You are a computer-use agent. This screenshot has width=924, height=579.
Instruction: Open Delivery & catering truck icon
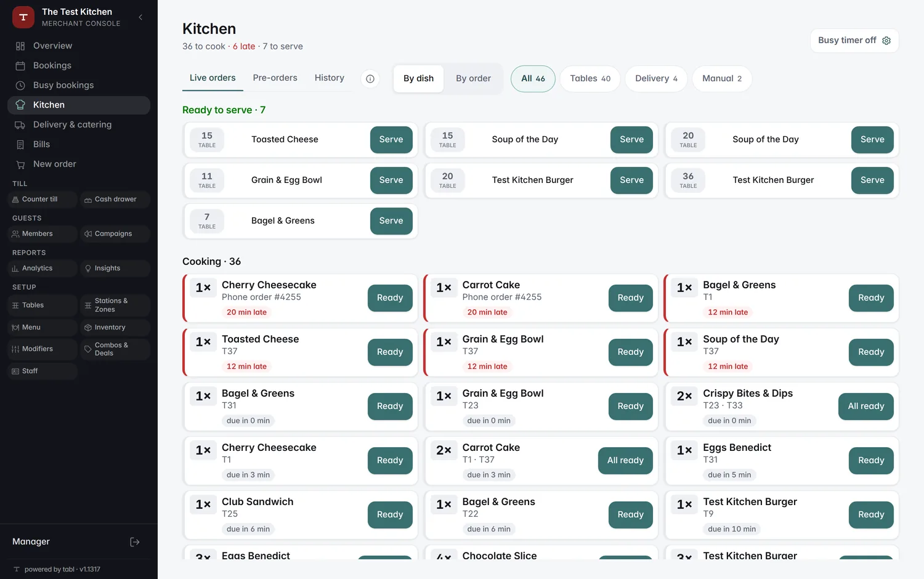(20, 125)
